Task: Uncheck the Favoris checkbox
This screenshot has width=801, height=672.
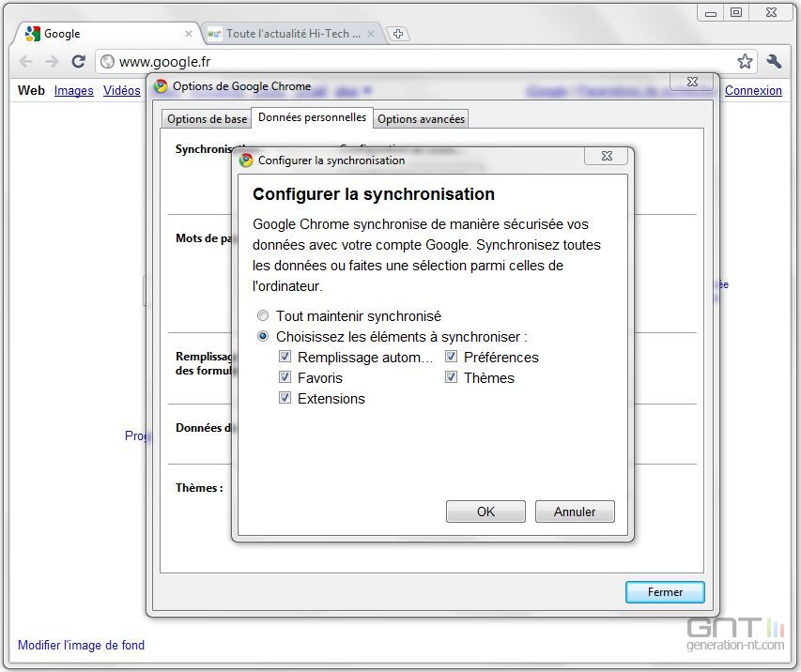Action: click(285, 377)
